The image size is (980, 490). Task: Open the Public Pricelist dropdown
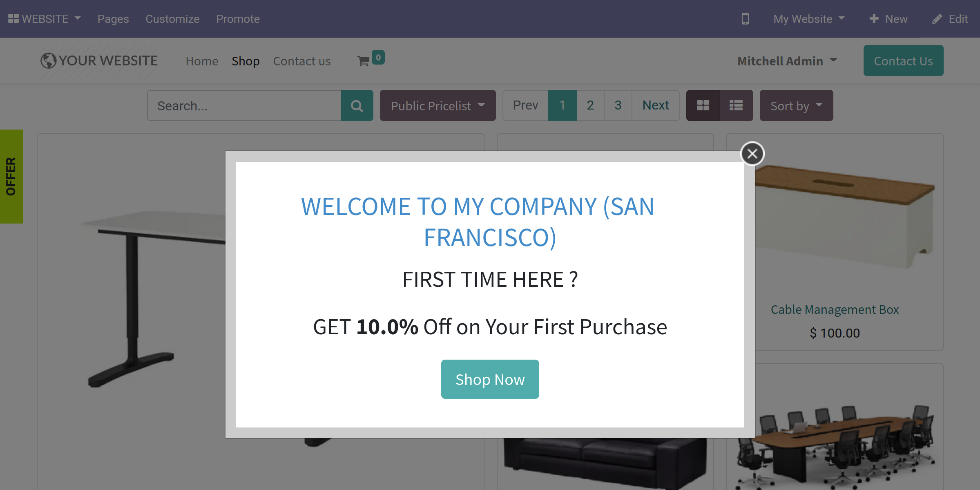click(x=437, y=105)
